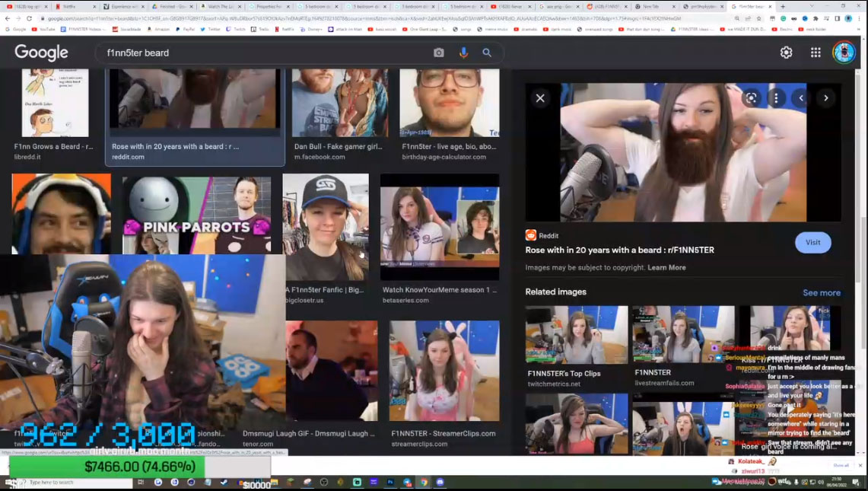The image size is (868, 491).
Task: Open the Pink Parrots image result
Action: (196, 215)
